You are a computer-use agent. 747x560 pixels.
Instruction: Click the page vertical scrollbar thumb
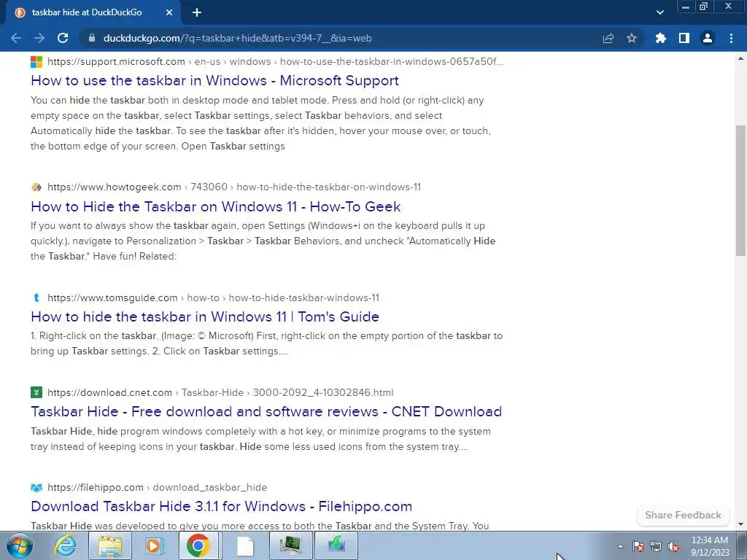740,191
